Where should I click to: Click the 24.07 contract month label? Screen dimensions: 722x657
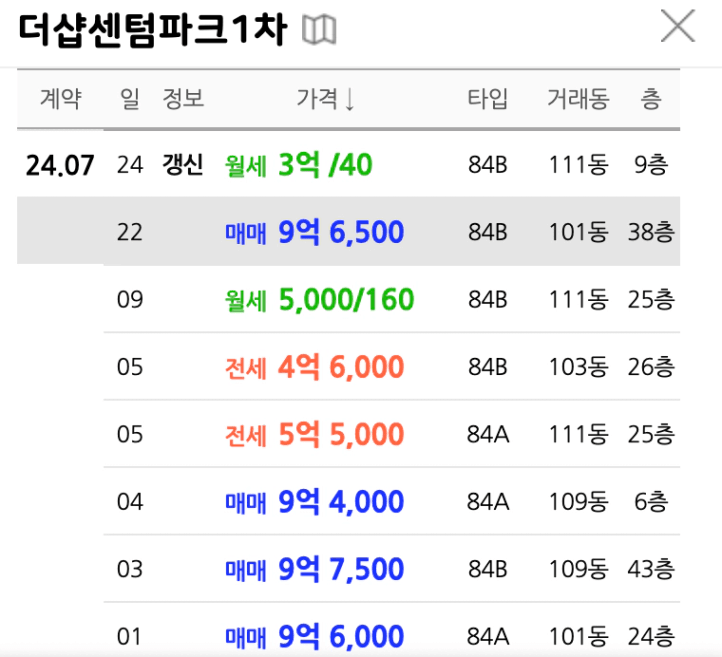coord(60,165)
